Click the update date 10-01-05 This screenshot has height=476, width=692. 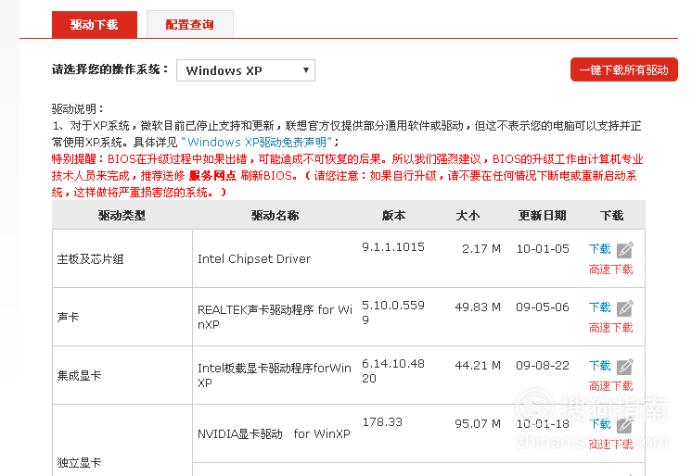click(x=542, y=249)
